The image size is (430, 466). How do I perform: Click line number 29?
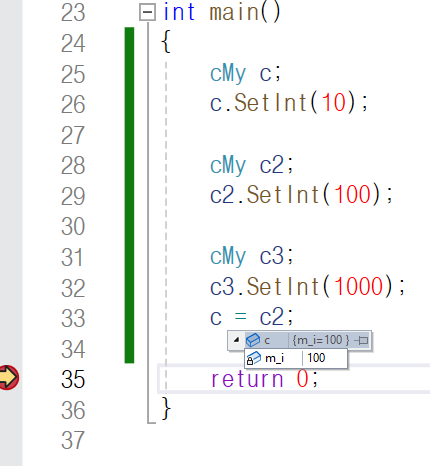pos(73,196)
